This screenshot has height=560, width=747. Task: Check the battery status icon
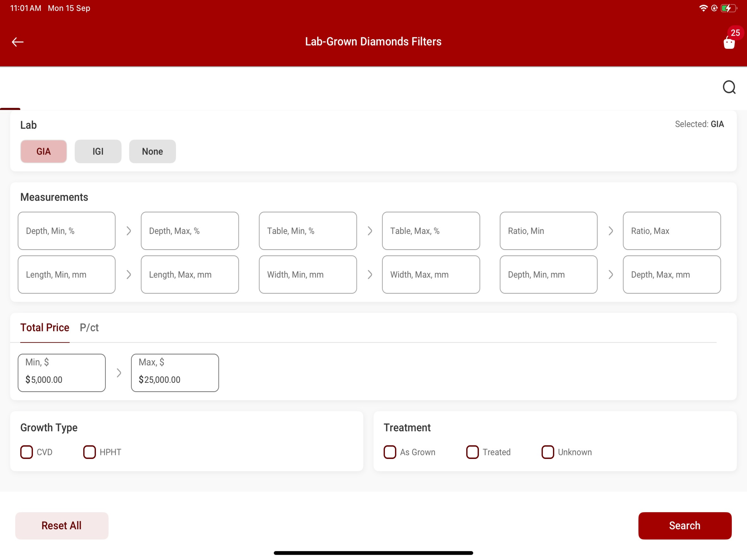click(x=728, y=8)
